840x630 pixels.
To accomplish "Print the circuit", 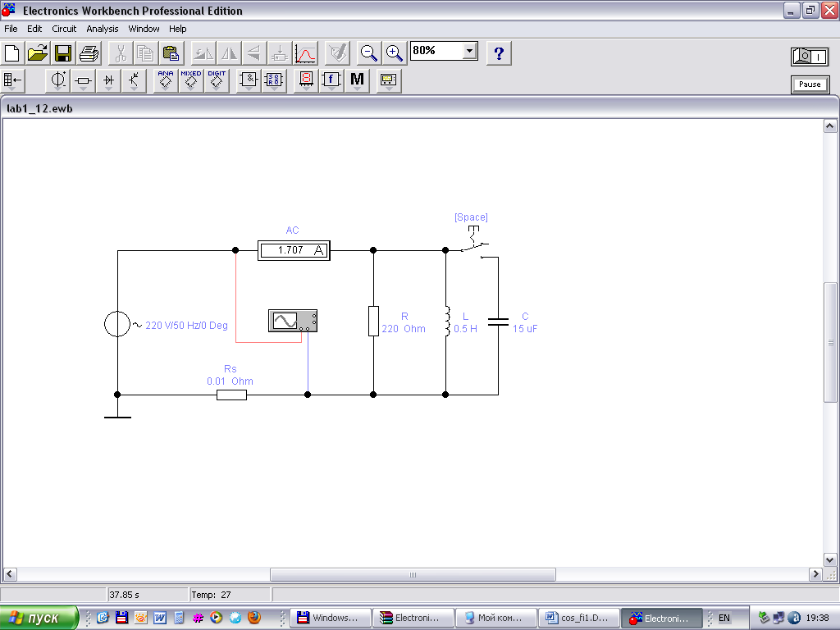I will pyautogui.click(x=89, y=53).
